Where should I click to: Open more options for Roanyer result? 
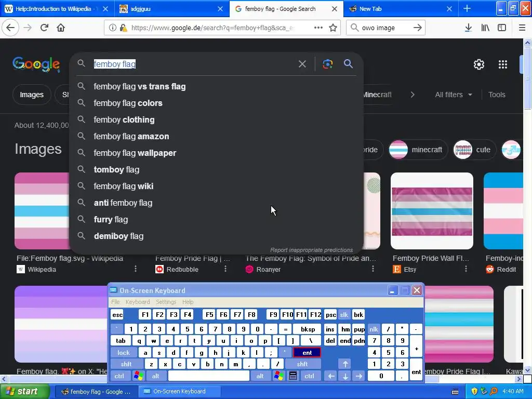[x=373, y=269]
